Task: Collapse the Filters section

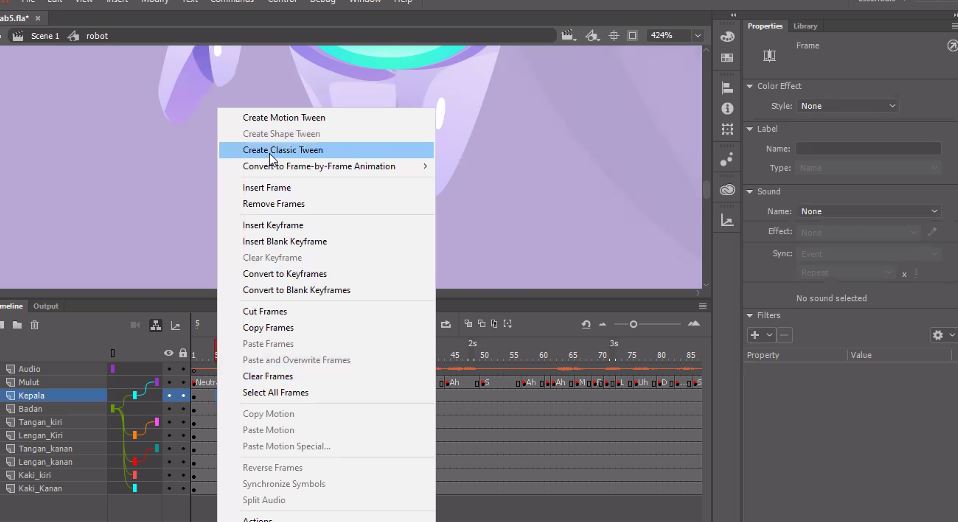Action: [x=750, y=315]
